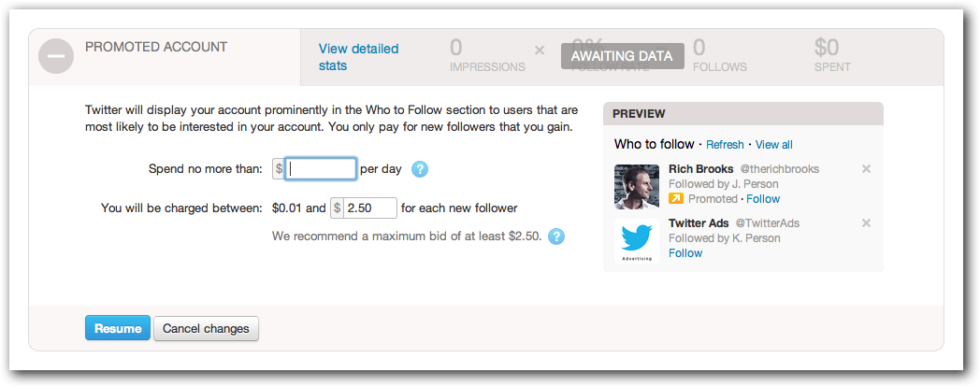The height and width of the screenshot is (387, 980).
Task: Click the X icon beside Impressions stat
Action: [540, 50]
